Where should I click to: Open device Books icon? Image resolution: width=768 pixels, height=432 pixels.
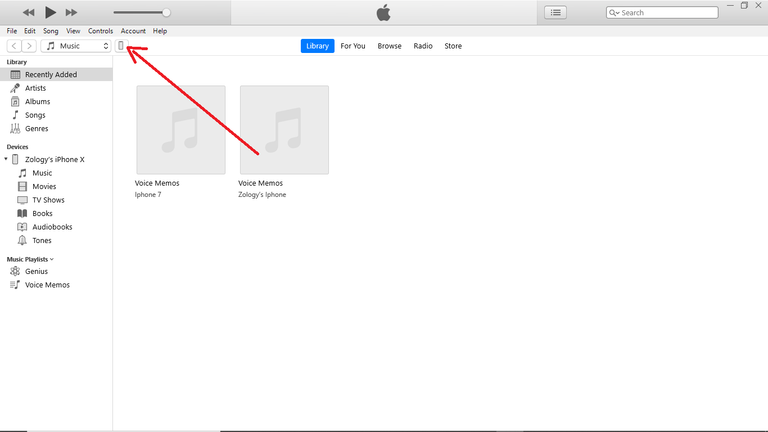click(23, 214)
